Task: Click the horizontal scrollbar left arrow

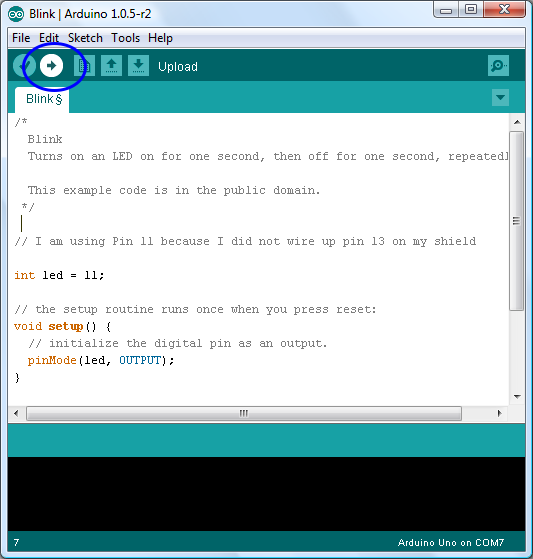Action: [16, 414]
